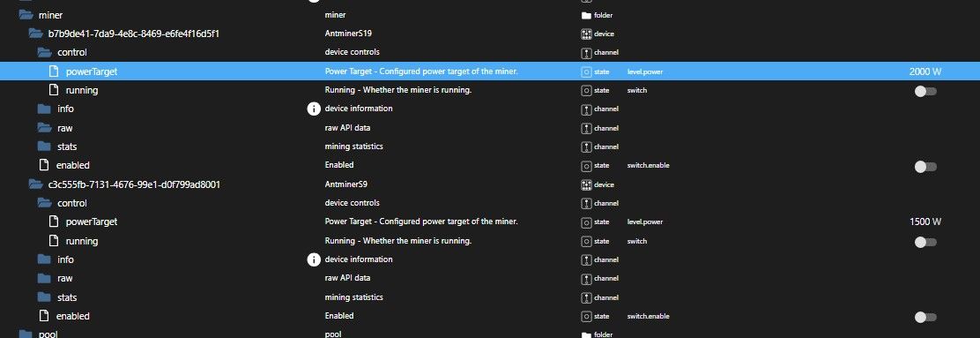
Task: Edit the 2000 W power target value
Action: coord(925,71)
